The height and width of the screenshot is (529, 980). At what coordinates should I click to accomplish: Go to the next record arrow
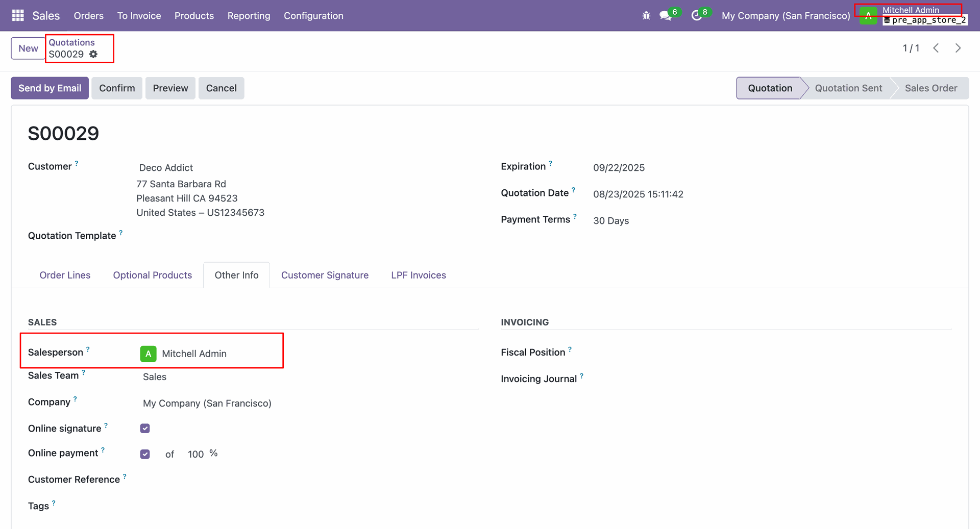[958, 48]
